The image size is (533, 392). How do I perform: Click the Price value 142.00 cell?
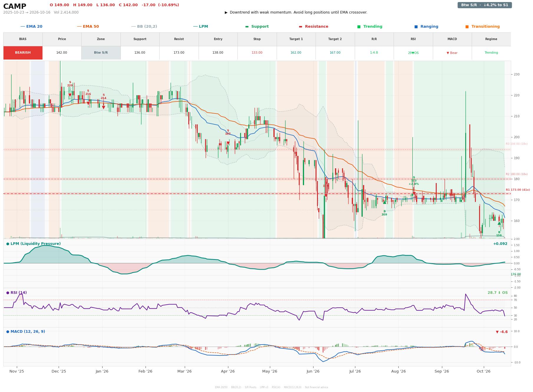coord(62,53)
